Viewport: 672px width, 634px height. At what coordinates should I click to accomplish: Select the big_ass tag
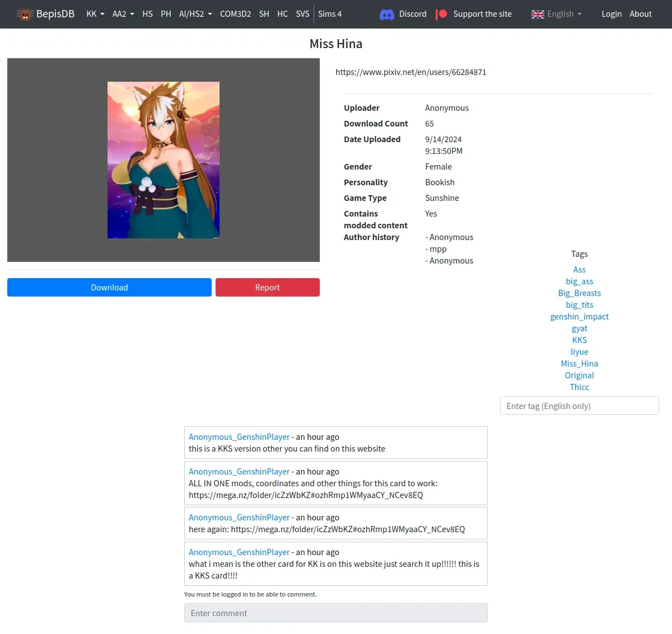coord(580,281)
